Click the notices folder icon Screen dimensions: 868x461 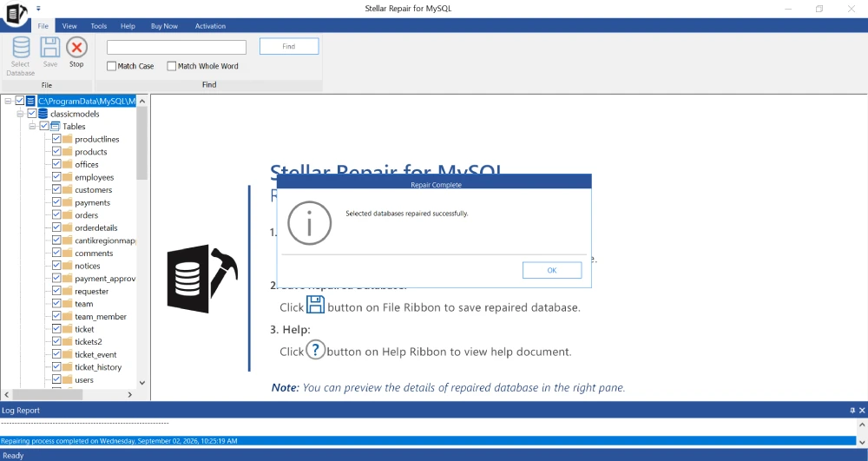(68, 265)
